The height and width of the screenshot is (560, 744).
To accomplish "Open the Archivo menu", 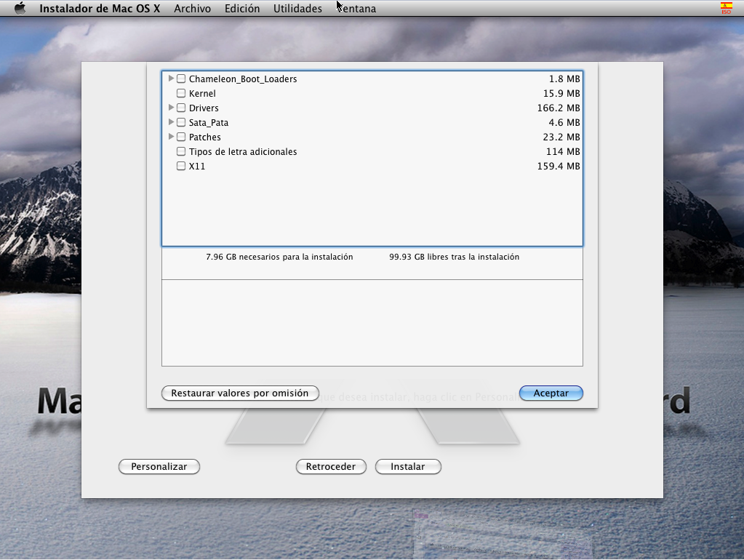I will [192, 9].
